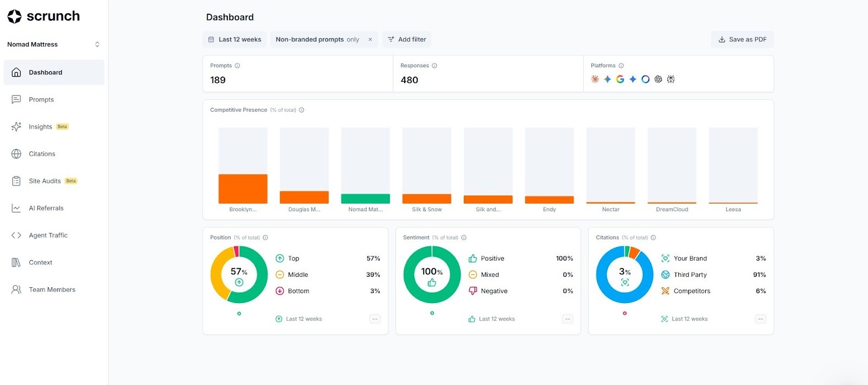Image resolution: width=868 pixels, height=385 pixels.
Task: Click the info icon next to Citations heading
Action: 653,238
